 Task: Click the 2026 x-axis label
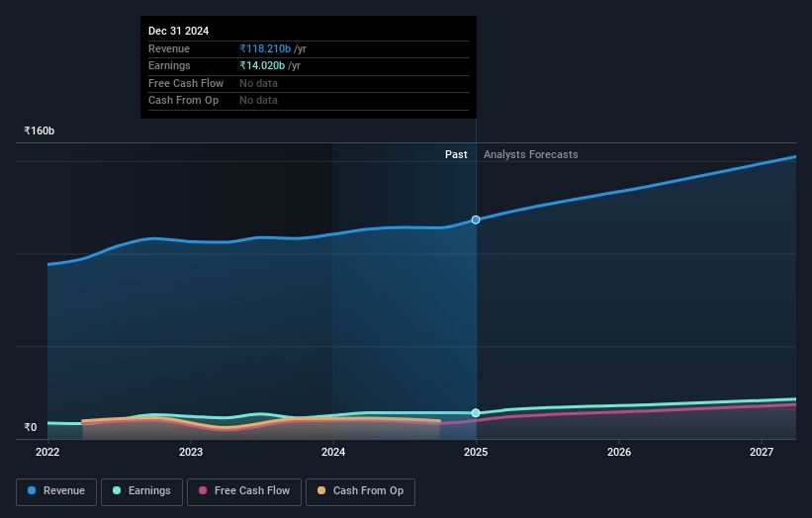(x=619, y=453)
